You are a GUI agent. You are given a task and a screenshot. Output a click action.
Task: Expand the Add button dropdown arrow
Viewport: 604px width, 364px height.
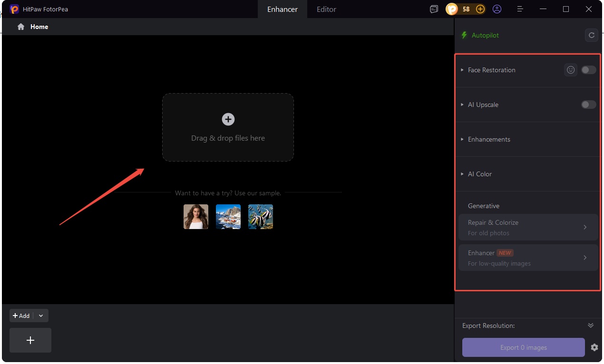(41, 315)
